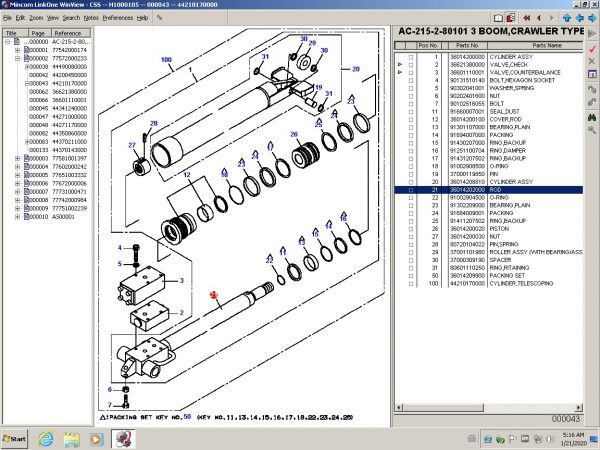Open Internet Explorer from taskbar

click(x=45, y=439)
